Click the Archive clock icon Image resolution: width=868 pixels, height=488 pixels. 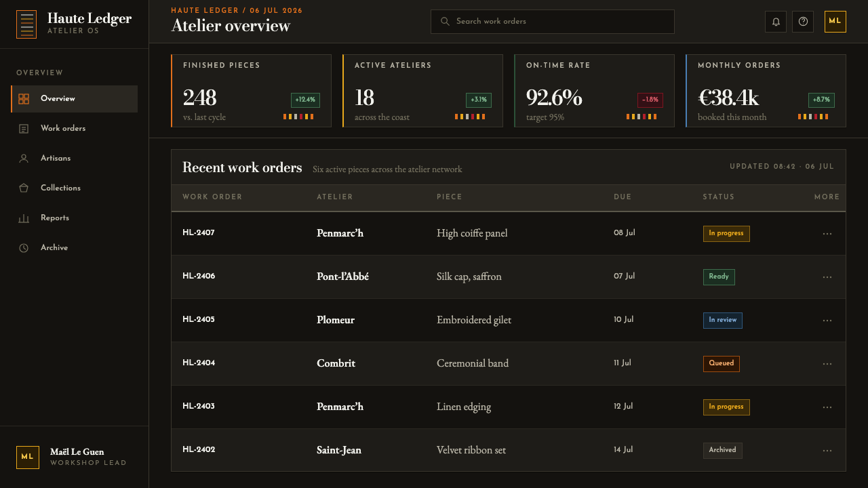point(24,248)
